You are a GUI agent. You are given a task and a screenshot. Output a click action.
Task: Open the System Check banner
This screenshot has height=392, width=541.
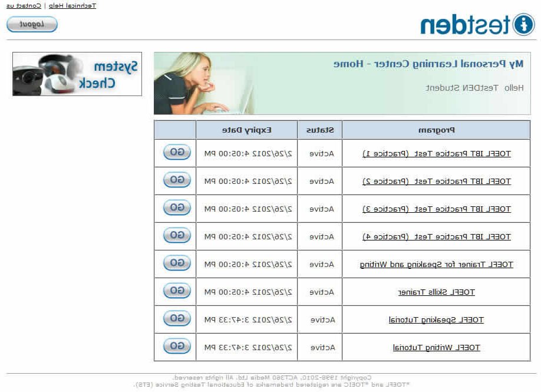[77, 74]
